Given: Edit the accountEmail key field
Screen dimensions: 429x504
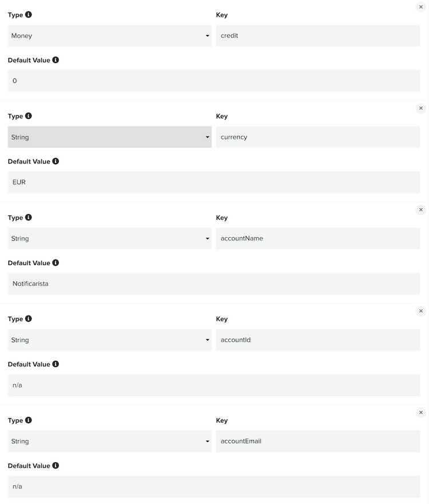Looking at the screenshot, I should [x=317, y=442].
